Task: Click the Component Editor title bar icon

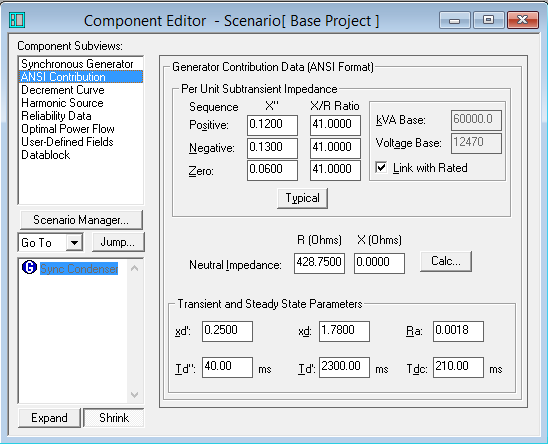Action: [x=17, y=20]
